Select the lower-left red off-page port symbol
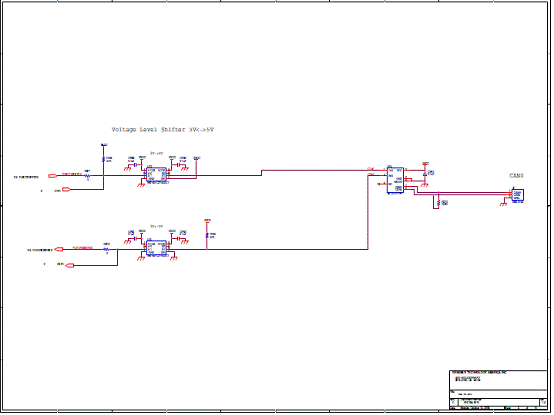 pos(59,249)
